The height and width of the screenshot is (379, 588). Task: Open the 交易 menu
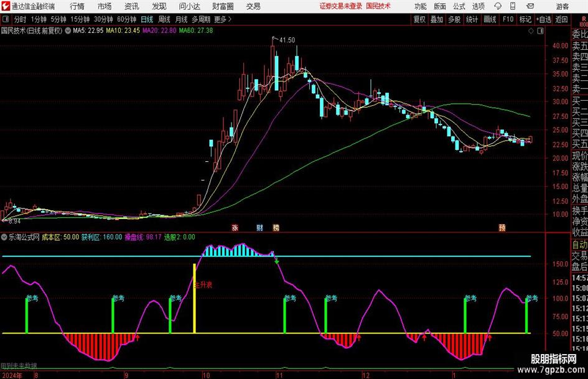point(253,6)
